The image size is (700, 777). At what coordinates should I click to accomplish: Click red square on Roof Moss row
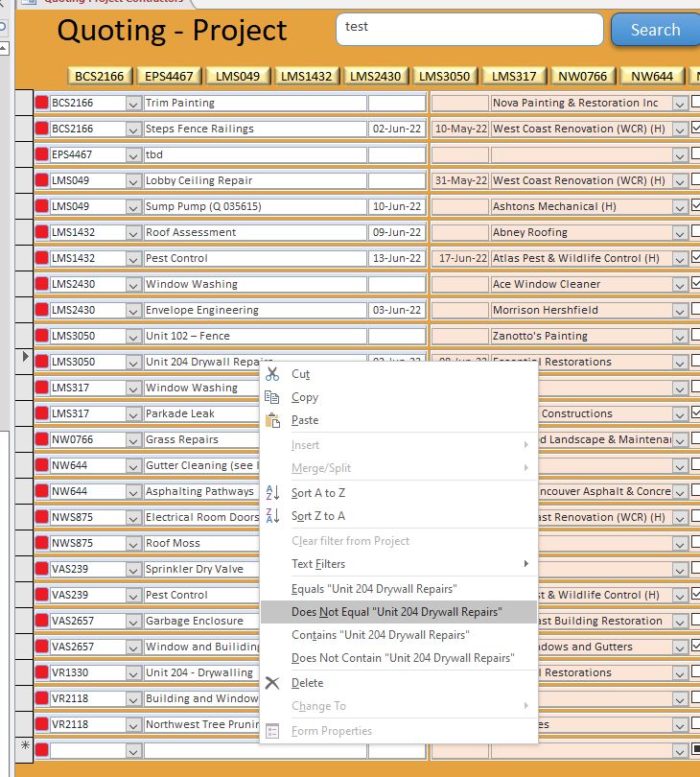tap(41, 543)
